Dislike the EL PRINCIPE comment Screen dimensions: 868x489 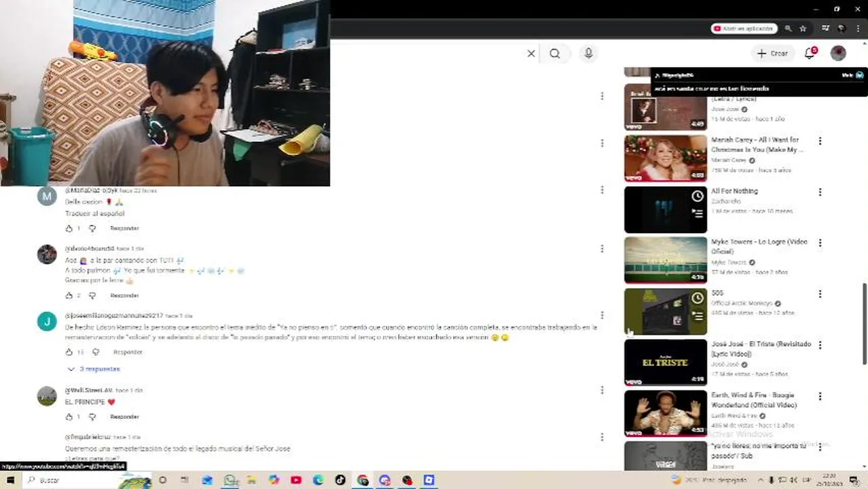pyautogui.click(x=93, y=416)
